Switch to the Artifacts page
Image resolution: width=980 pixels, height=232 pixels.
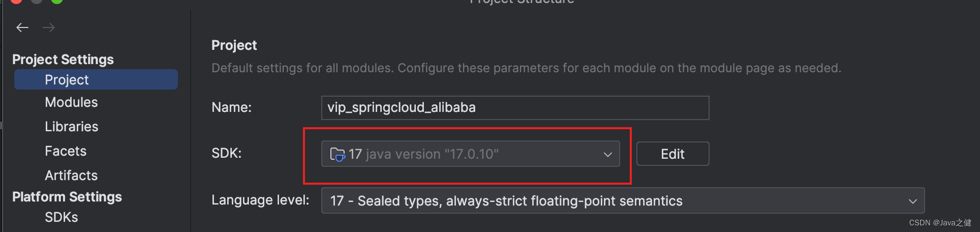71,176
